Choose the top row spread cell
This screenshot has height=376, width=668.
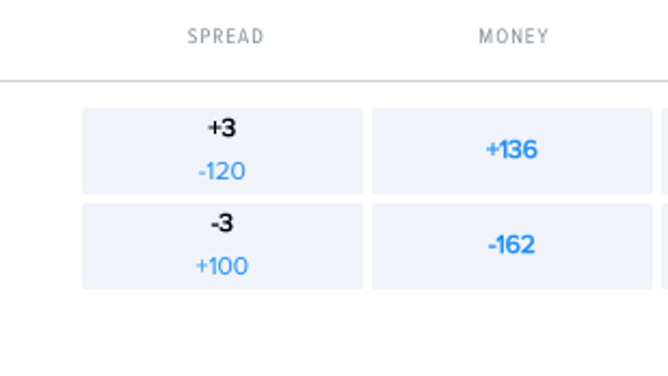pos(222,151)
